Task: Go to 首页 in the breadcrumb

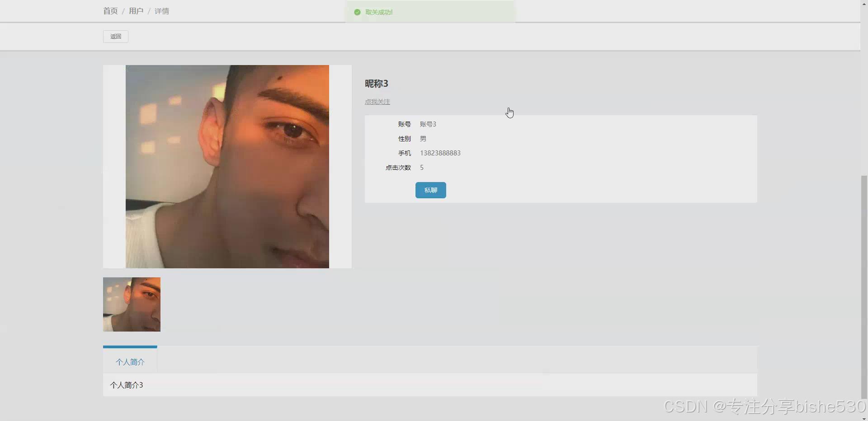Action: point(110,11)
